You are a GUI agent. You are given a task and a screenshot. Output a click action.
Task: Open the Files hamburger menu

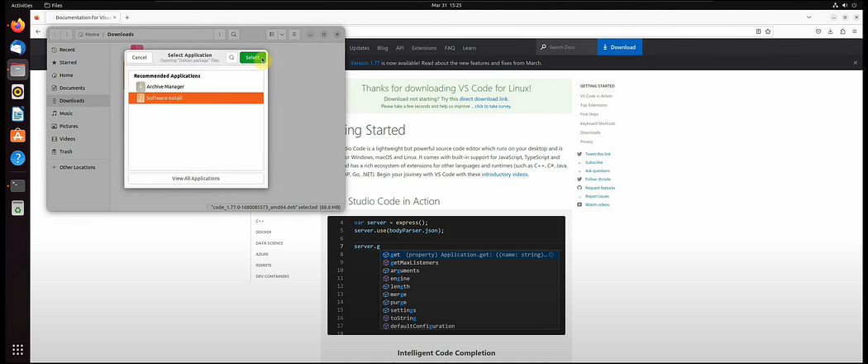point(295,35)
